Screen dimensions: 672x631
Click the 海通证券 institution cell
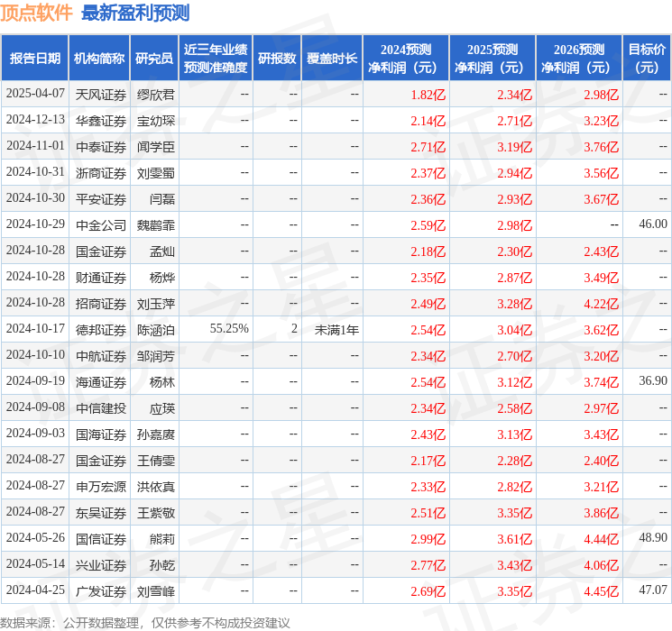tap(101, 381)
